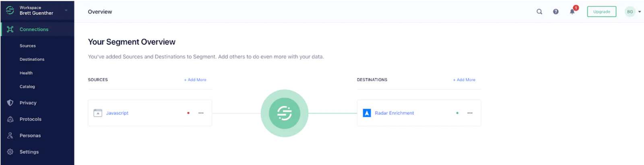Open the Connections menu item

(x=34, y=29)
